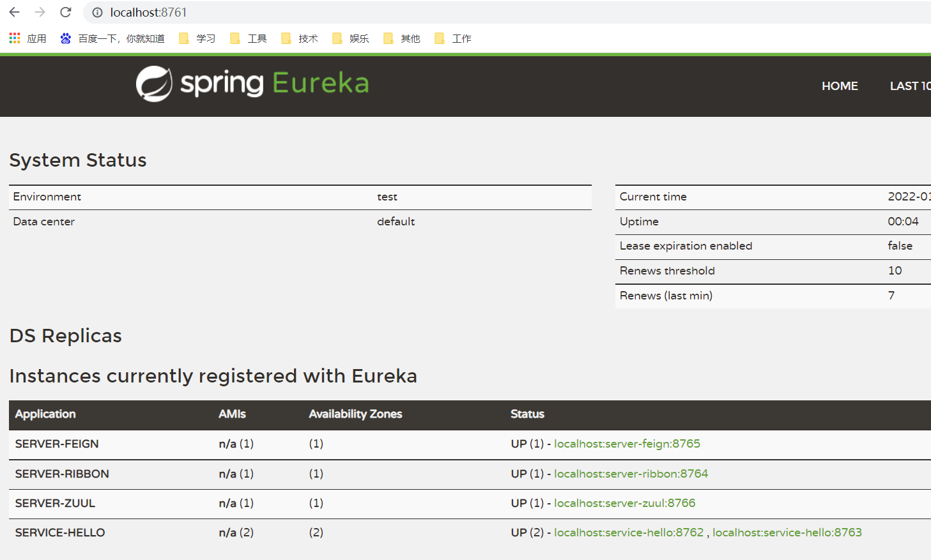
Task: Click the Current time label
Action: (653, 197)
